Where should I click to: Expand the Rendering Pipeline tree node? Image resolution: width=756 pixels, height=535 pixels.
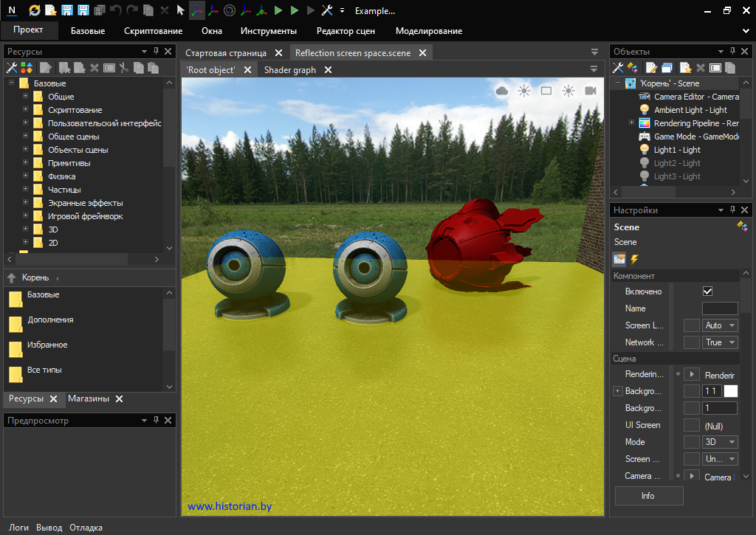[x=631, y=123]
